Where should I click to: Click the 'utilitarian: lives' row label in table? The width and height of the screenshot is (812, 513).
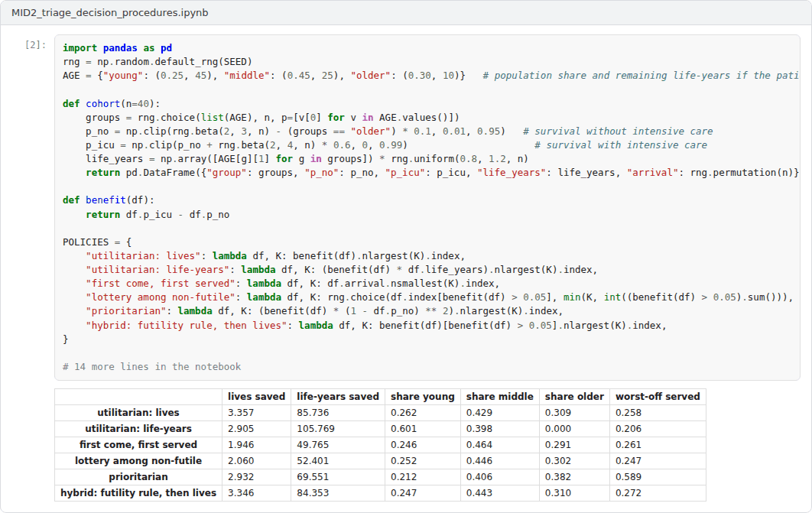click(138, 413)
